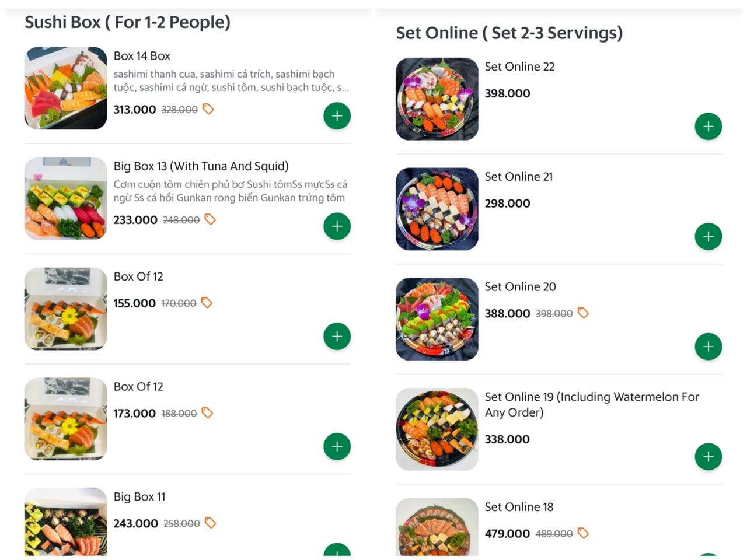Click the green plus icon for Set Online 22
Image resolution: width=747 pixels, height=560 pixels.
(x=708, y=126)
